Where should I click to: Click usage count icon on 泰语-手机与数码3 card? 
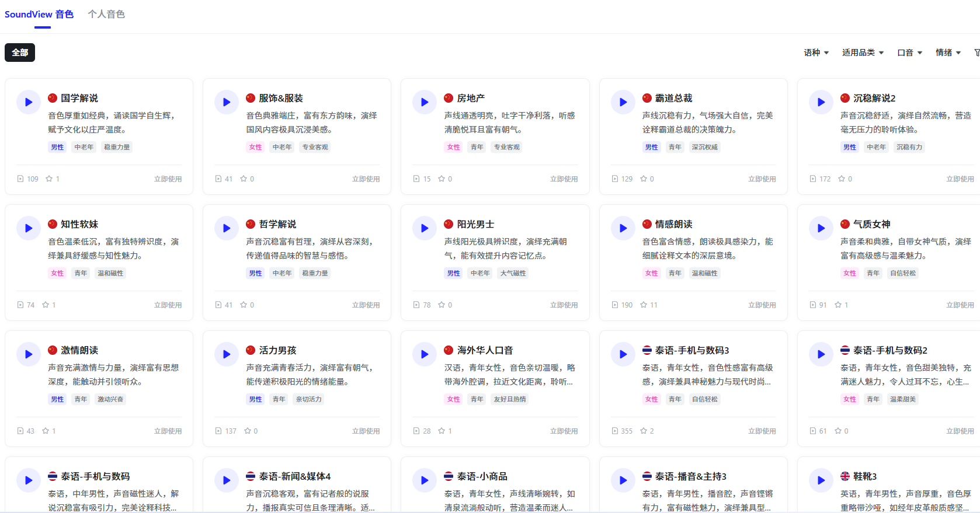pos(615,431)
